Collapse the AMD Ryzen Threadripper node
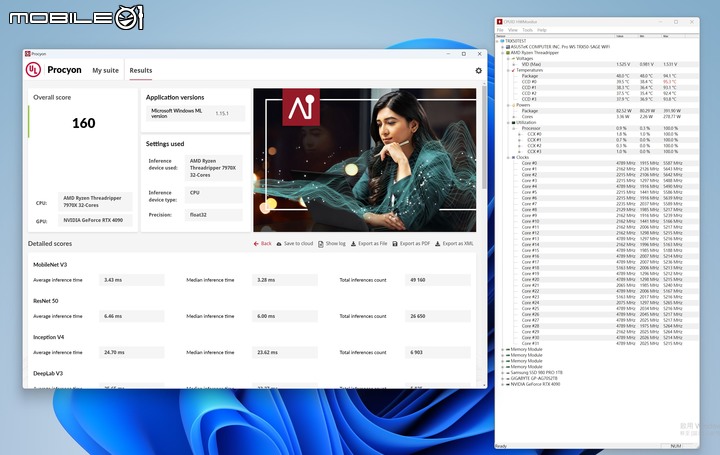This screenshot has height=455, width=720. [x=502, y=52]
